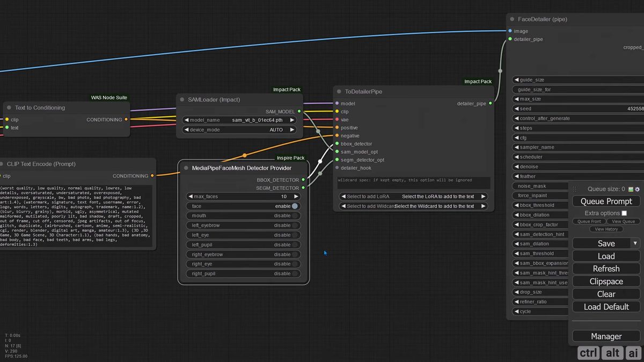Click the Load button

tap(606, 256)
